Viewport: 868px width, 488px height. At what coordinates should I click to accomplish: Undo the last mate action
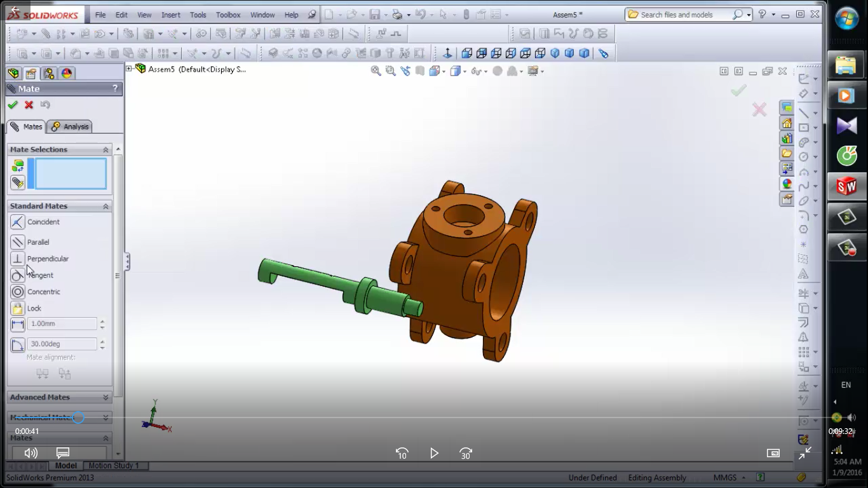pos(45,105)
